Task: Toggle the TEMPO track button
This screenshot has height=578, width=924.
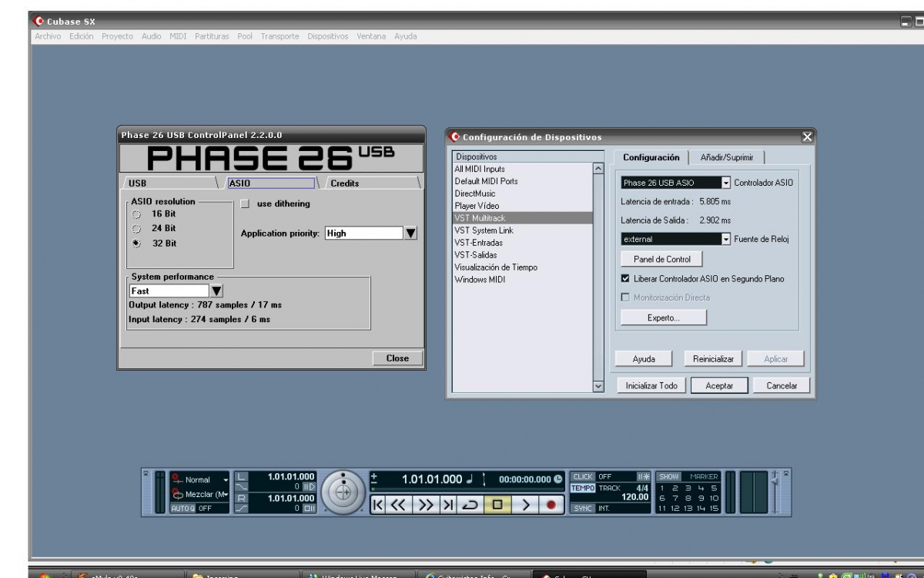Action: pos(583,488)
